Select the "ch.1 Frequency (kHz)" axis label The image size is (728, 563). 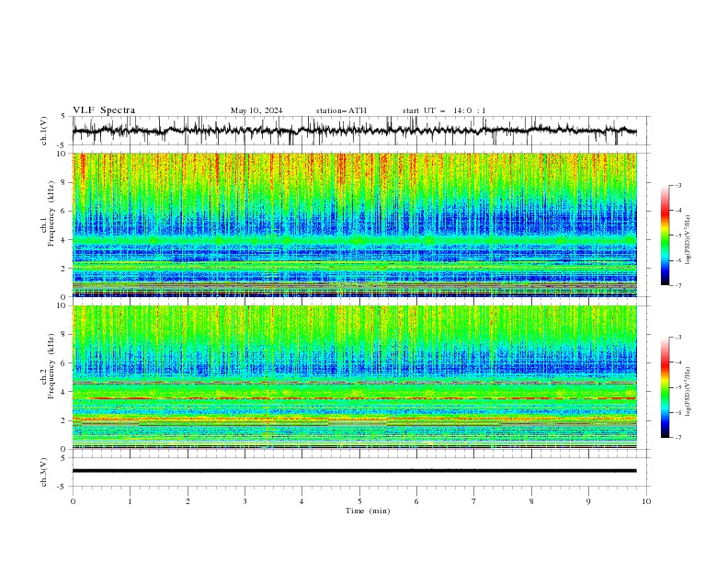(x=48, y=214)
